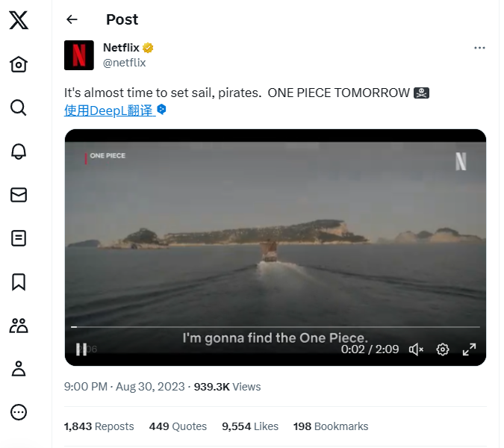The width and height of the screenshot is (504, 448).
Task: Open the post's more options menu
Action: point(479,48)
